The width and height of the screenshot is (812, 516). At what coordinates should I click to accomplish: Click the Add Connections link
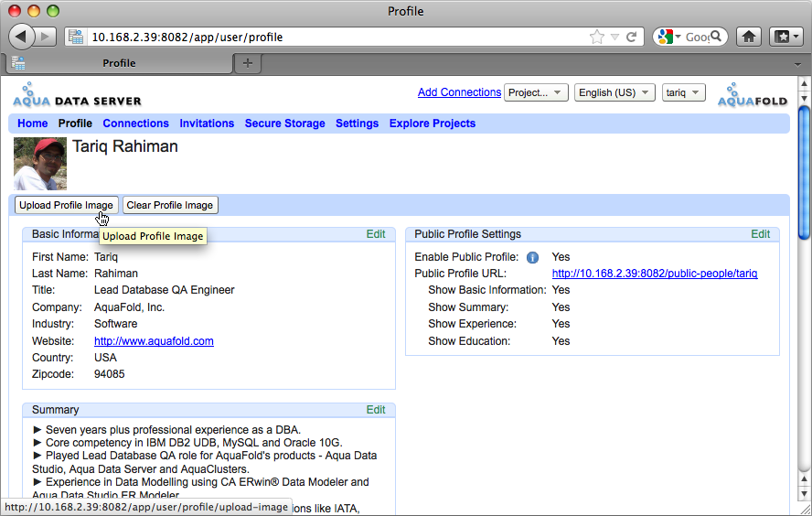pos(459,92)
